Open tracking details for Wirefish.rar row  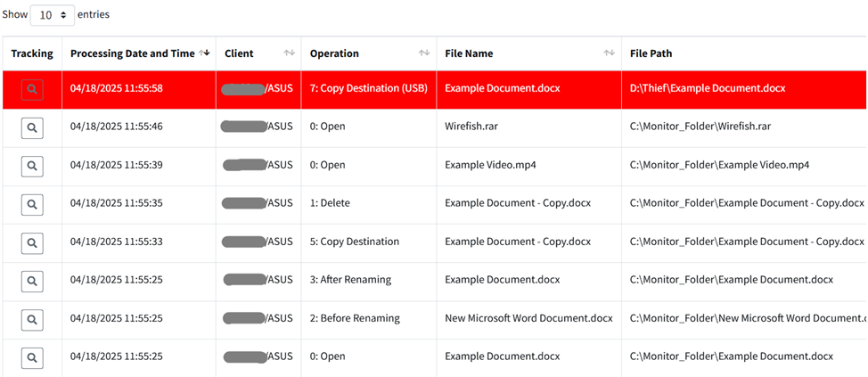pos(32,127)
